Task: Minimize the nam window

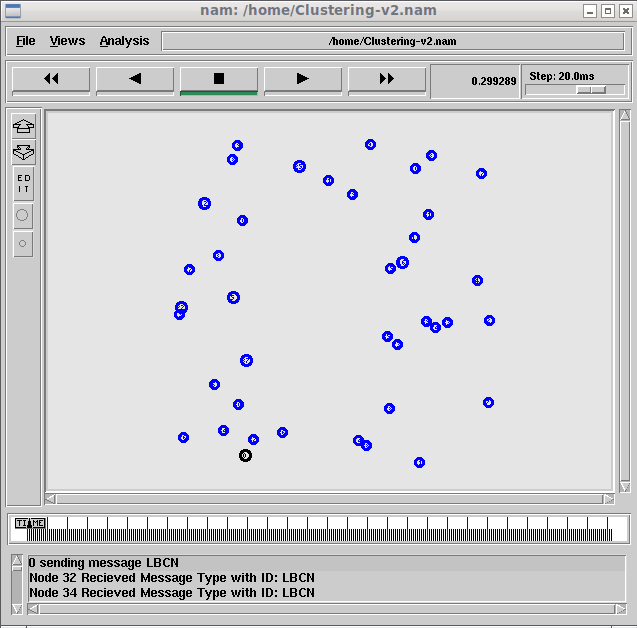Action: (x=589, y=11)
